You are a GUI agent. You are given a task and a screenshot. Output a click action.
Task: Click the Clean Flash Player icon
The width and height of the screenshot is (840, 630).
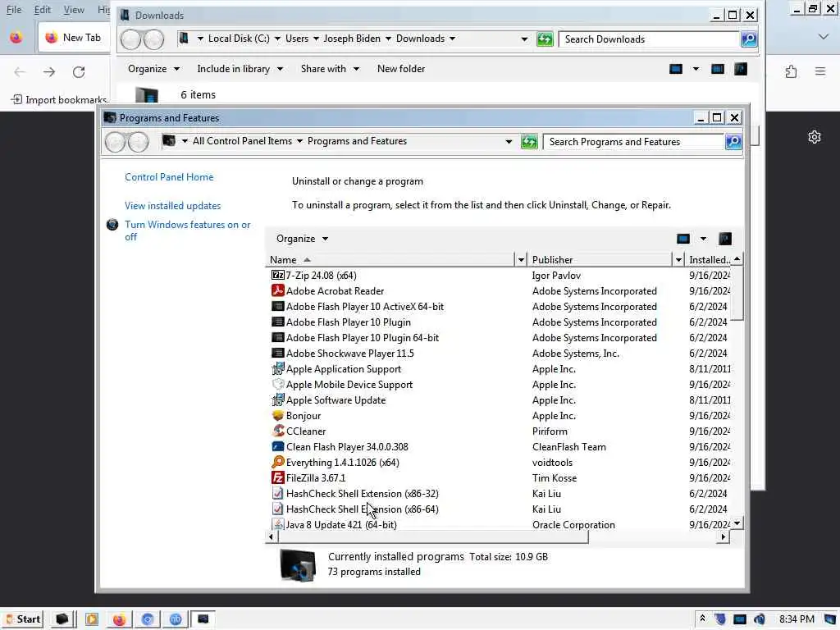(277, 447)
